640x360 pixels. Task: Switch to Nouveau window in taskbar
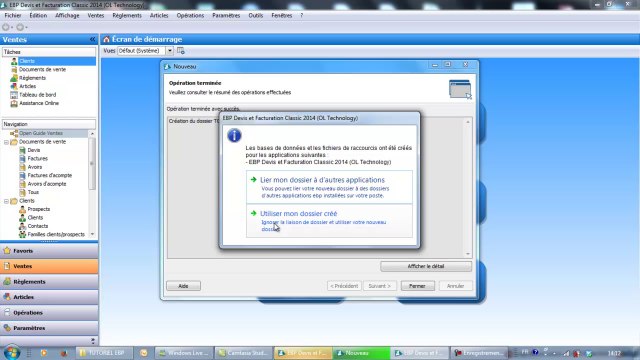click(361, 353)
